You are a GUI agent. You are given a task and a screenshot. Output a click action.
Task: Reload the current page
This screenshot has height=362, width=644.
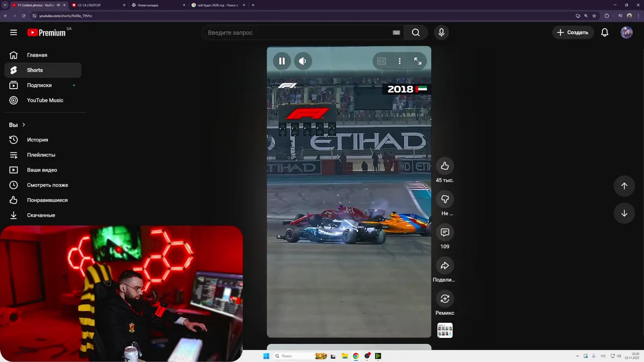(23, 16)
